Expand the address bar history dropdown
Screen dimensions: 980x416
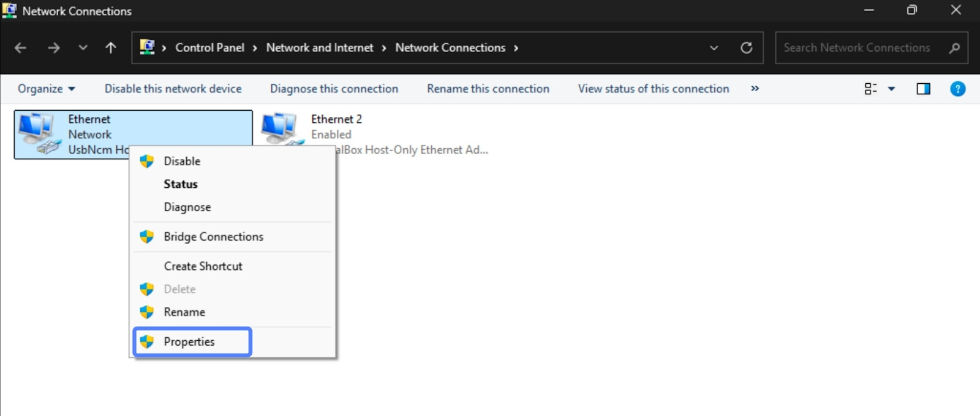(x=714, y=48)
